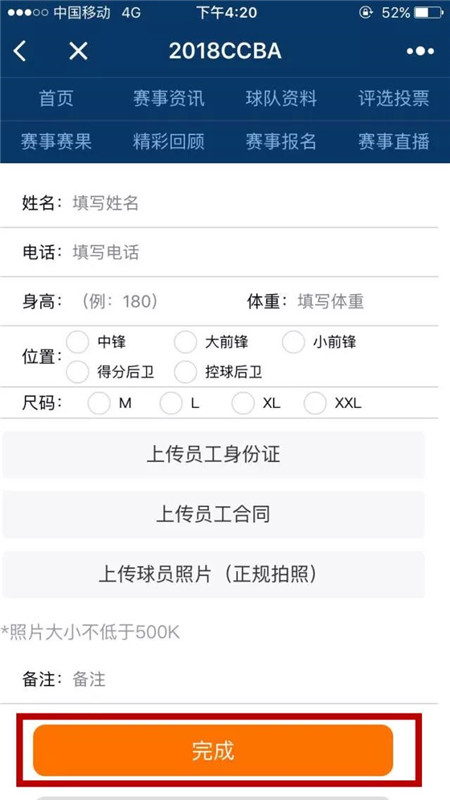Click 上传员工合同 button
The image size is (450, 800).
(213, 514)
